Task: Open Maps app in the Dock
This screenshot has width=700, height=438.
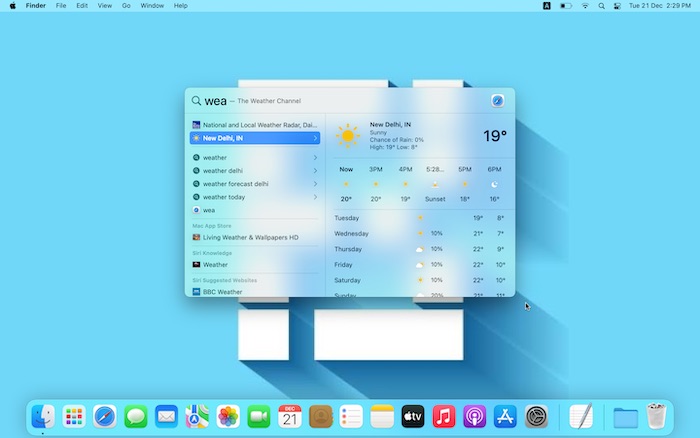Action: [x=197, y=417]
